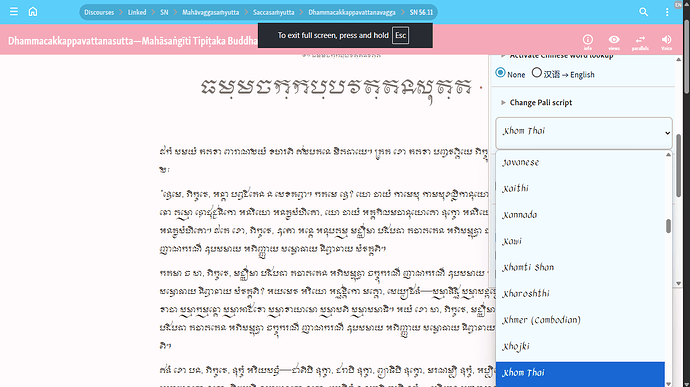This screenshot has width=690, height=387.
Task: Choose Khamti Shan script option
Action: (x=580, y=267)
